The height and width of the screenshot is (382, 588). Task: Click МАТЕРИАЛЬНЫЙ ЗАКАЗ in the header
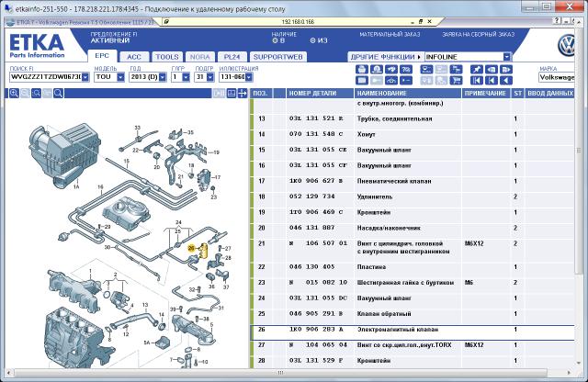click(390, 35)
